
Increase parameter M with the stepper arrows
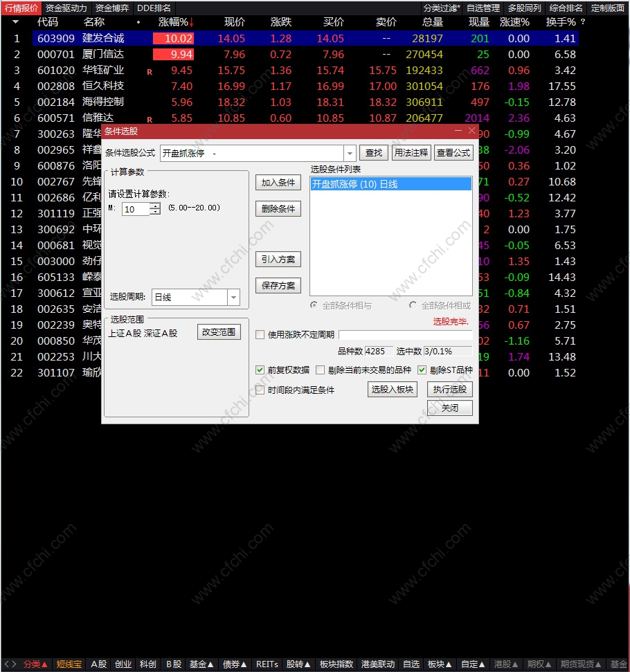pyautogui.click(x=156, y=206)
